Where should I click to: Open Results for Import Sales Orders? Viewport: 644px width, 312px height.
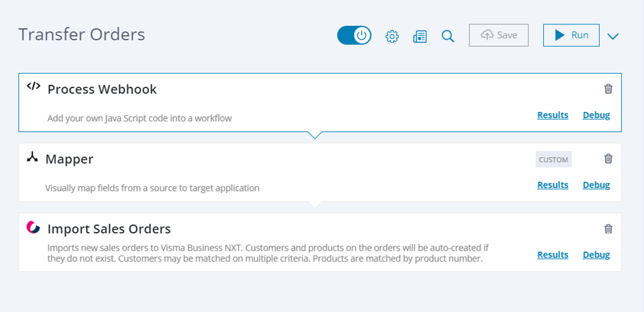coord(553,255)
